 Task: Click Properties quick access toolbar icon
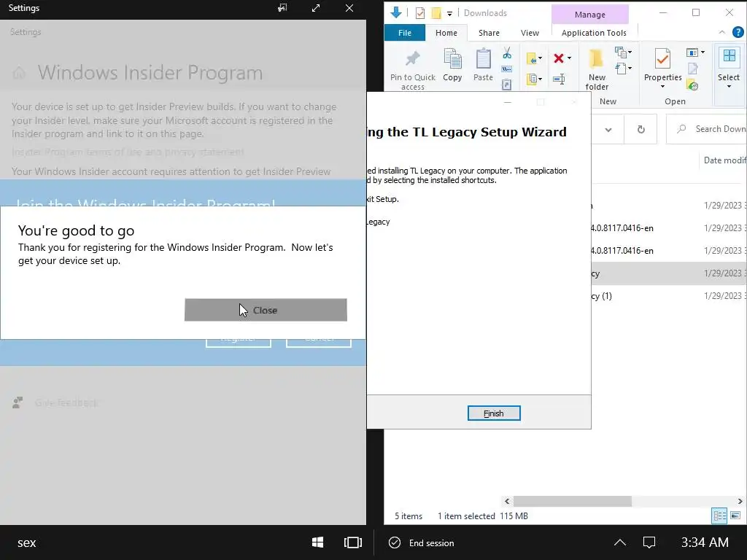click(419, 13)
